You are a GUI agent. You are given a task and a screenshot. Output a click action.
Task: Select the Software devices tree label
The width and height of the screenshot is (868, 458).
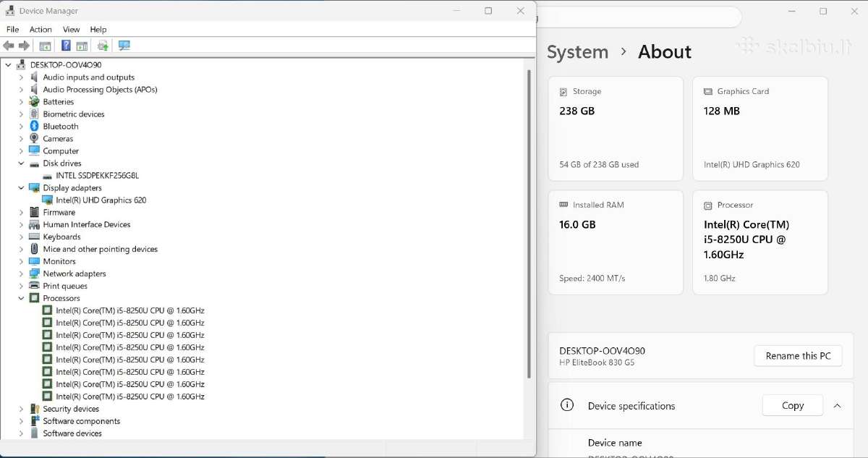[72, 433]
